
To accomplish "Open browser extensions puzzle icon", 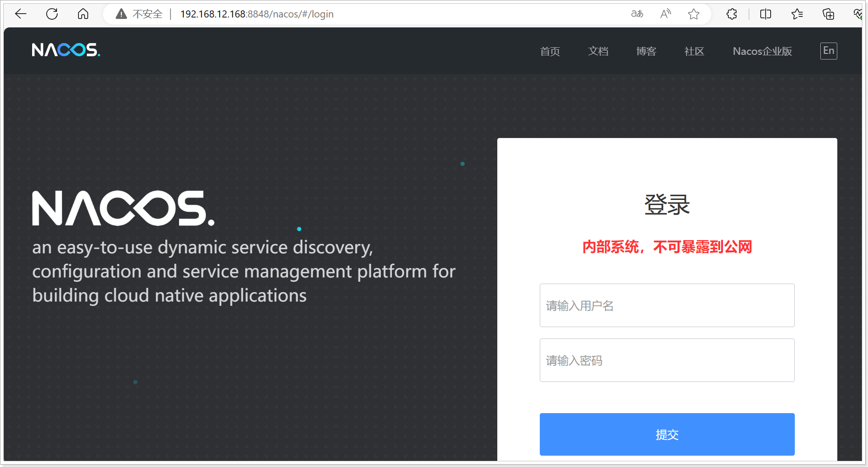I will (x=732, y=14).
